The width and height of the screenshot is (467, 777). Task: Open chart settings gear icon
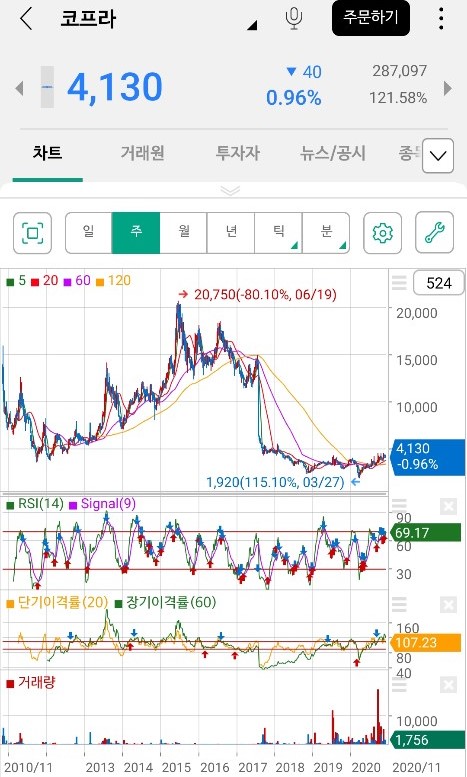coord(383,233)
